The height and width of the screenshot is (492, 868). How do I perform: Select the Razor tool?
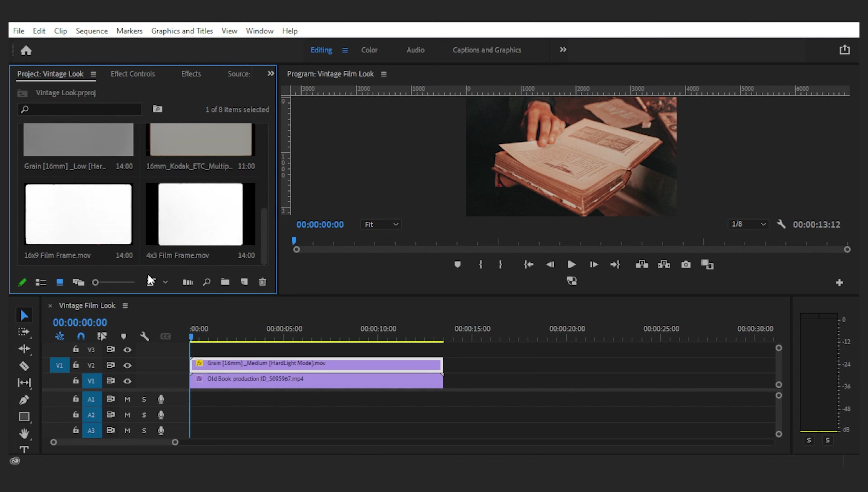(24, 366)
